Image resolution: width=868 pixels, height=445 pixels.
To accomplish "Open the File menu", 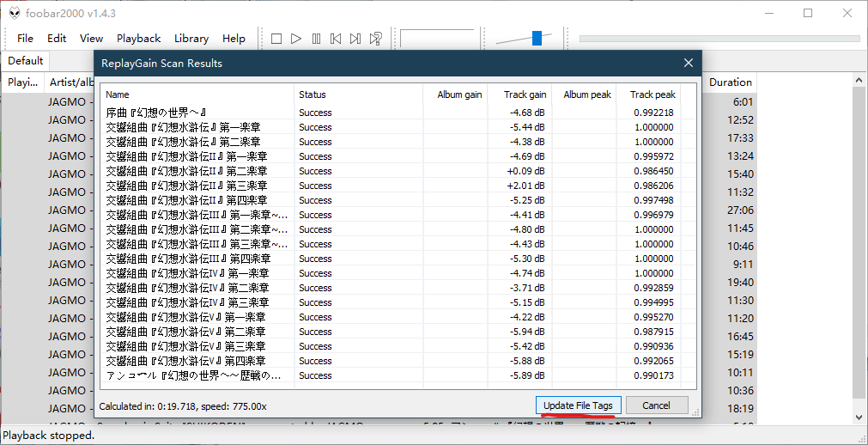I will [25, 39].
